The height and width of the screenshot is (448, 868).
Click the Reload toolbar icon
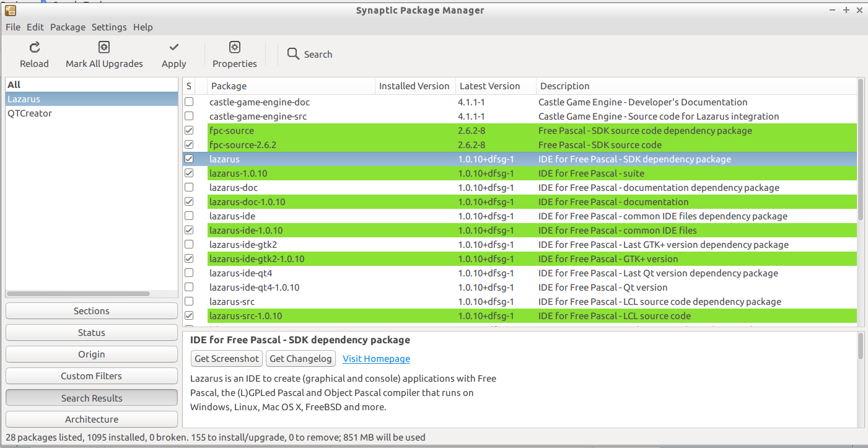tap(35, 47)
